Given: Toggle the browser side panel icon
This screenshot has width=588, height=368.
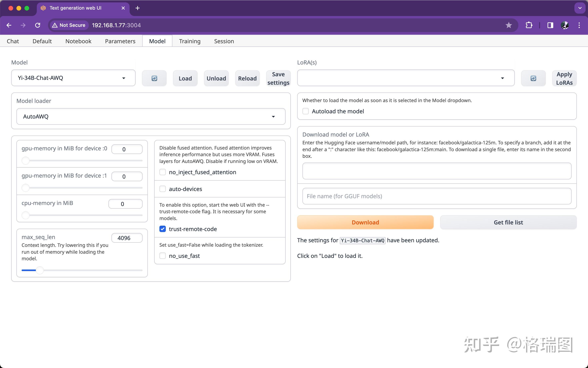Looking at the screenshot, I should coord(550,25).
